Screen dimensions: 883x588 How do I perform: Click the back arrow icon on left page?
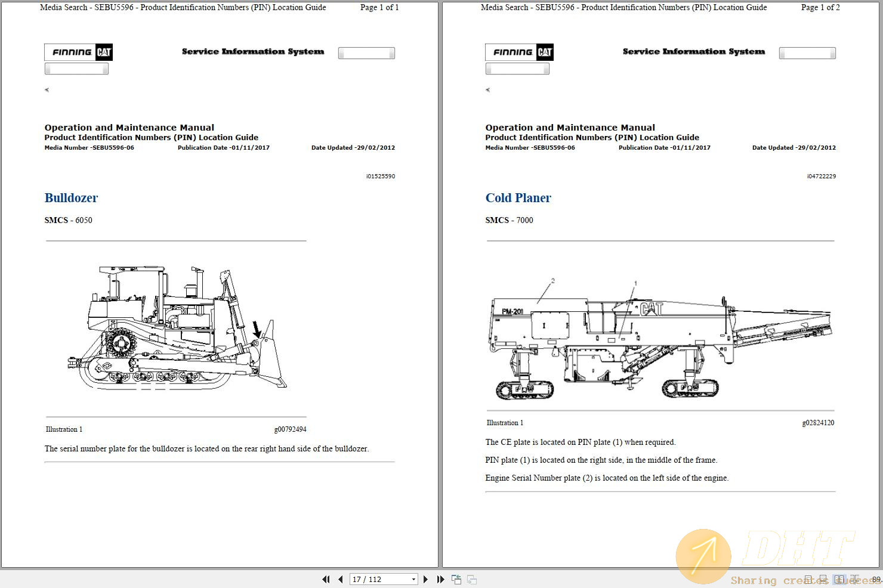47,89
